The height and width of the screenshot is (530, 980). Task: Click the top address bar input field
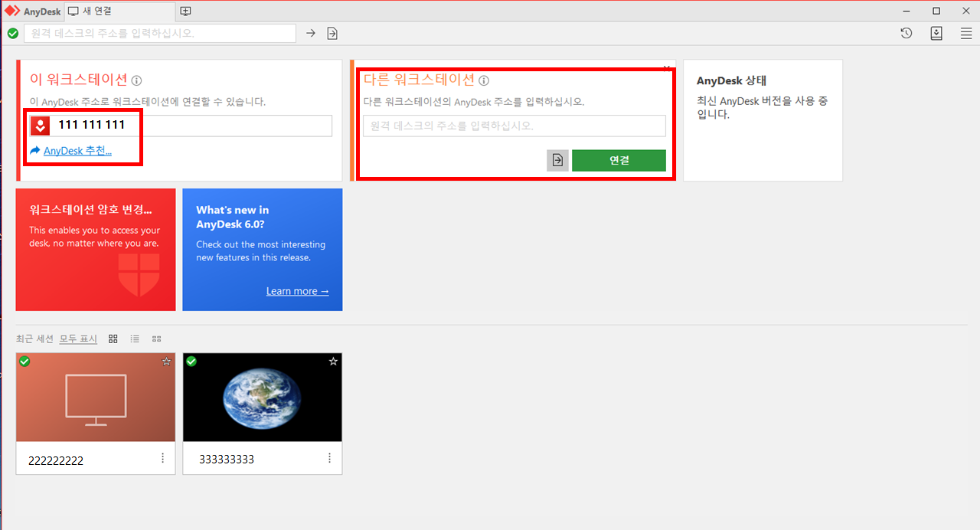pyautogui.click(x=160, y=33)
